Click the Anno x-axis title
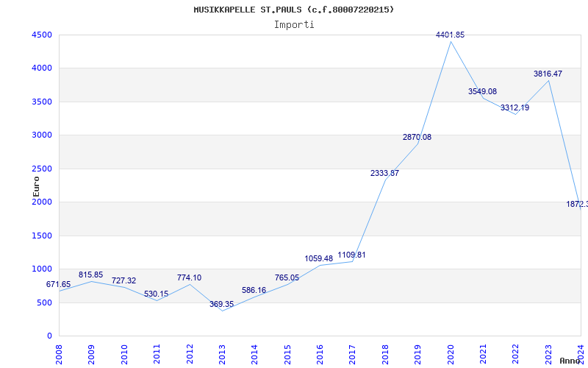Screen dimensions: 588x368 [x=570, y=361]
